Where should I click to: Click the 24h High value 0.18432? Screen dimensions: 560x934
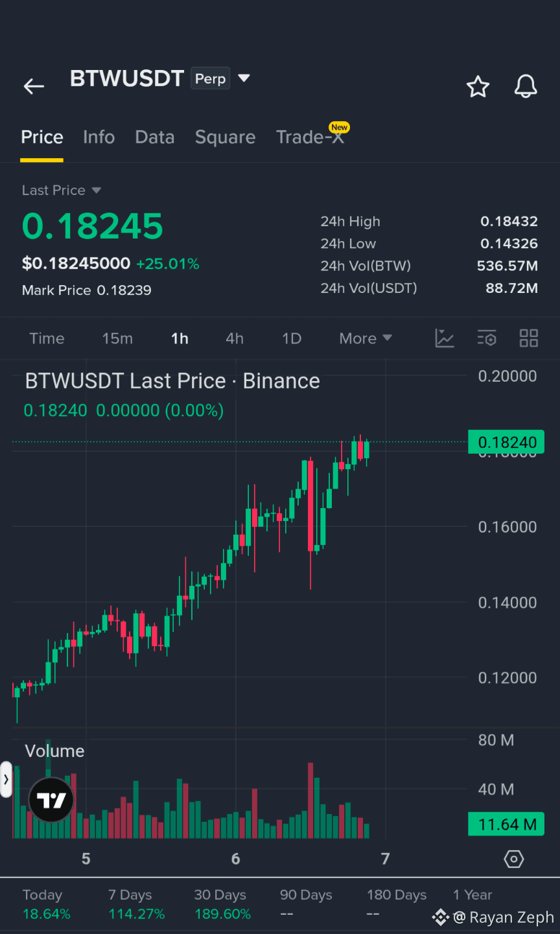point(509,222)
